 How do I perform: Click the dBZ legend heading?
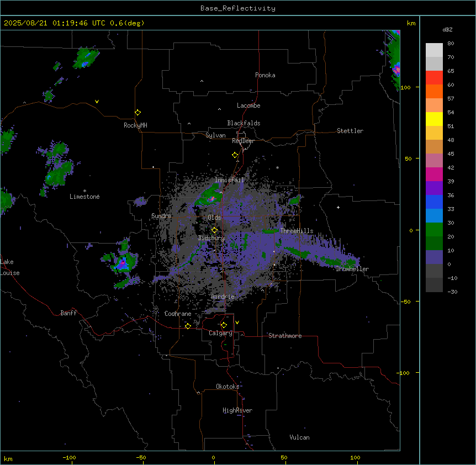tap(447, 30)
